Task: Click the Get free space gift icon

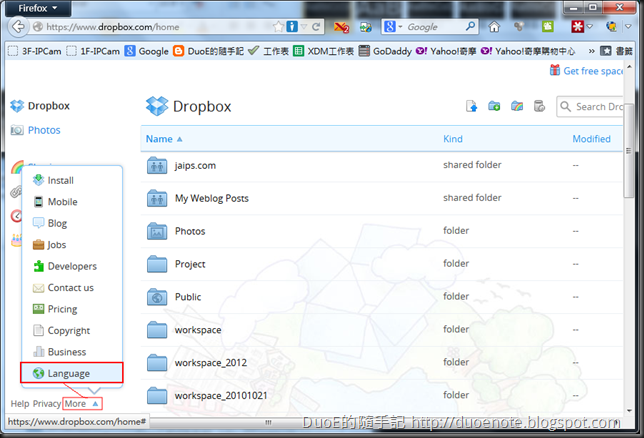Action: [555, 70]
